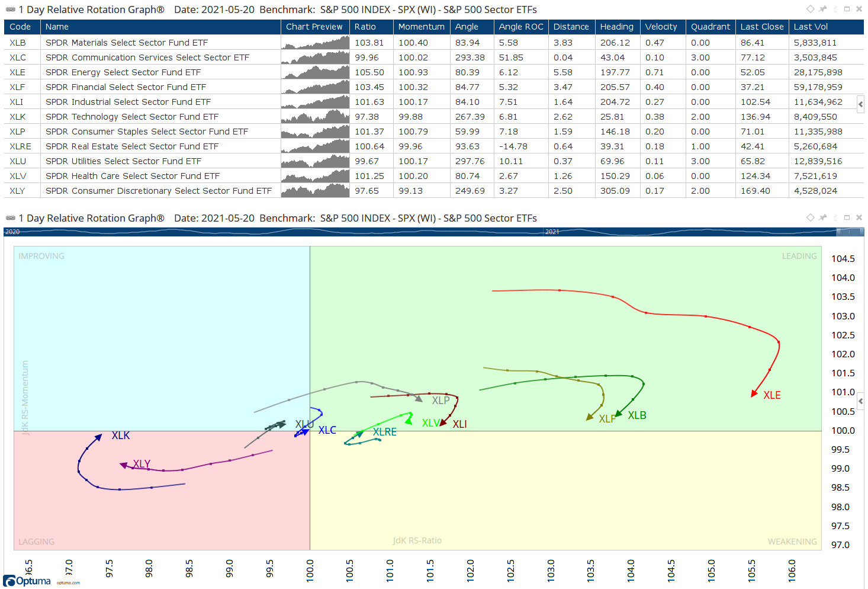Viewport: 868px width, 589px height.
Task: Click the XLF last volume 59,178,959
Action: 818,87
